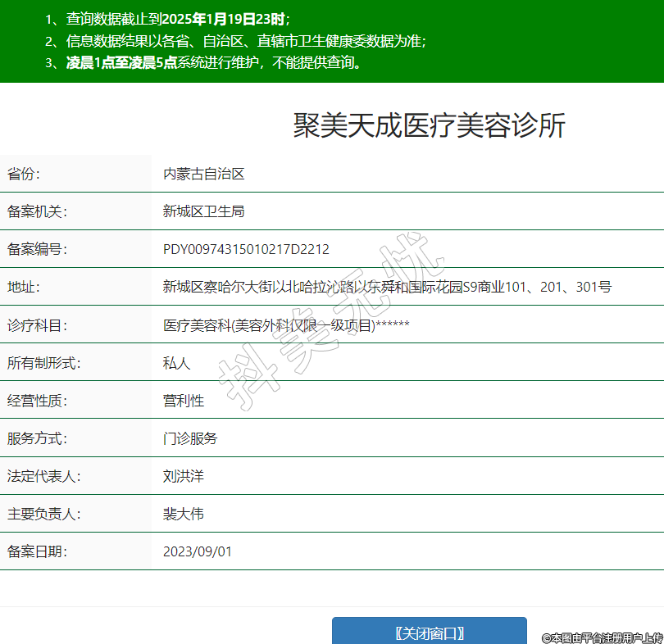
Task: Click the filing authority value 新城区卫生局
Action: pyautogui.click(x=203, y=211)
